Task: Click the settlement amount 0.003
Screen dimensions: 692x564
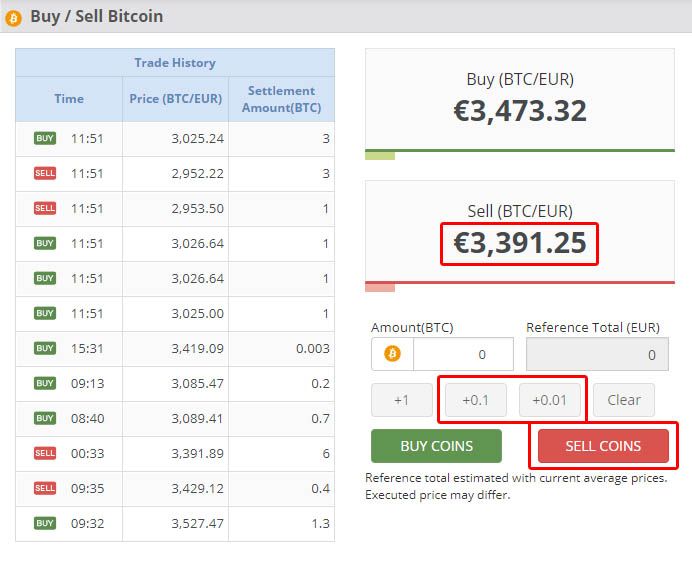Action: point(312,348)
